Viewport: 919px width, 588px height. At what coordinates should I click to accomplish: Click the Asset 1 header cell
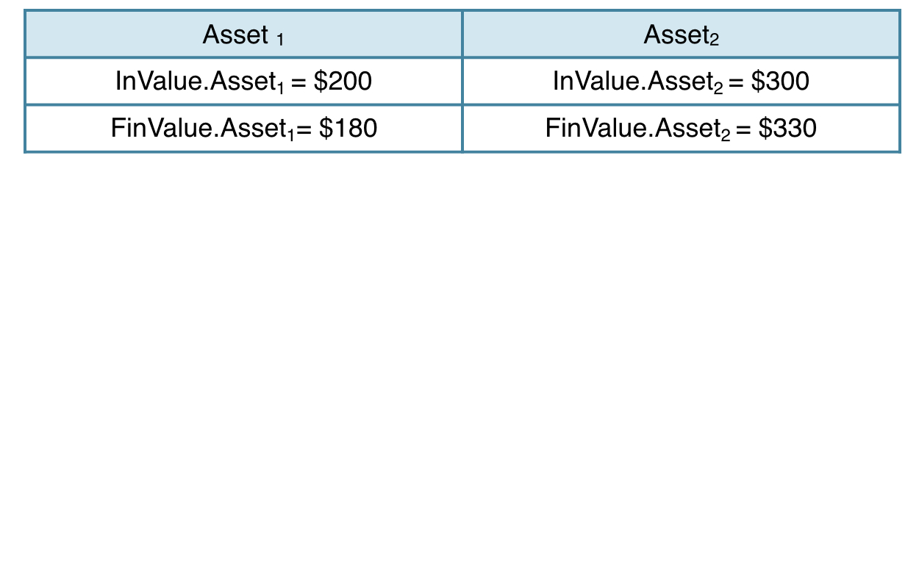tap(243, 34)
